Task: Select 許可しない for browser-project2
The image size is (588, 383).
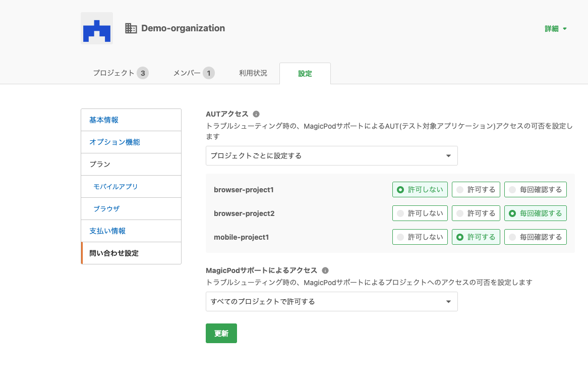Action: click(x=420, y=213)
